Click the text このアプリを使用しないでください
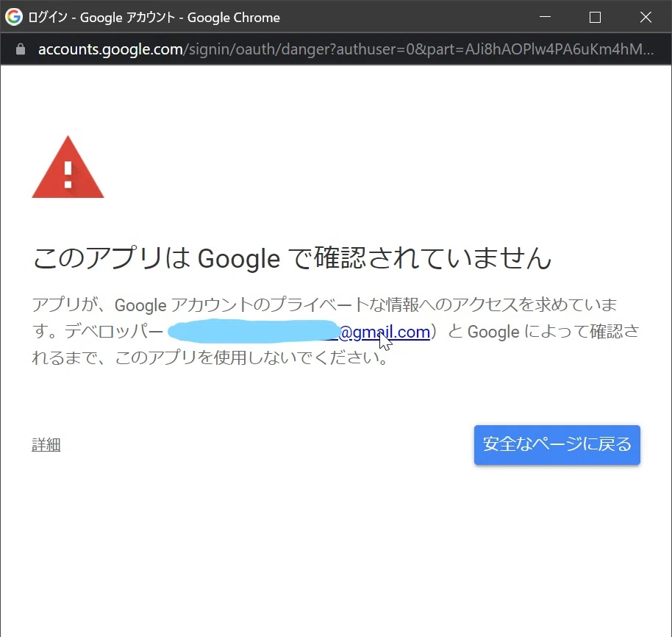 pos(251,357)
